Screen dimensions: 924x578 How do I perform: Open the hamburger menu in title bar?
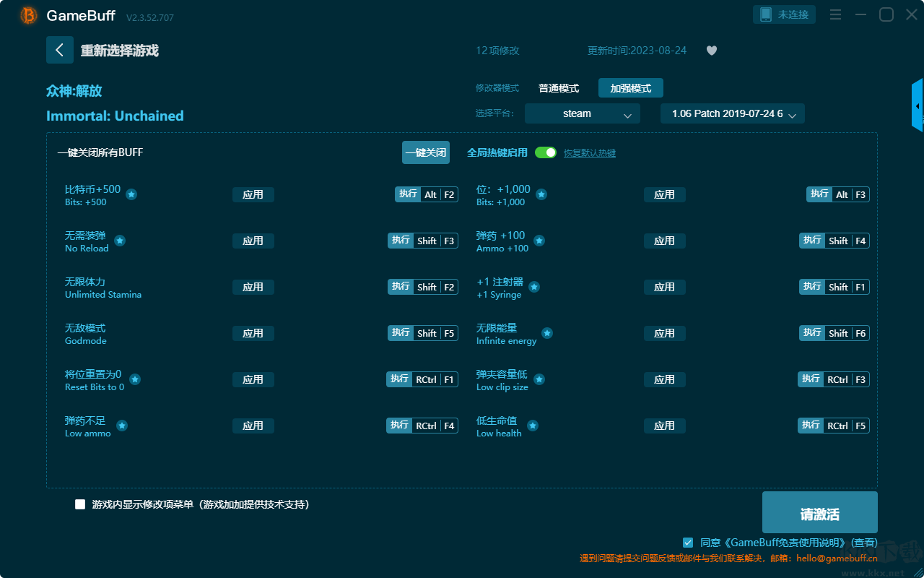click(x=835, y=14)
